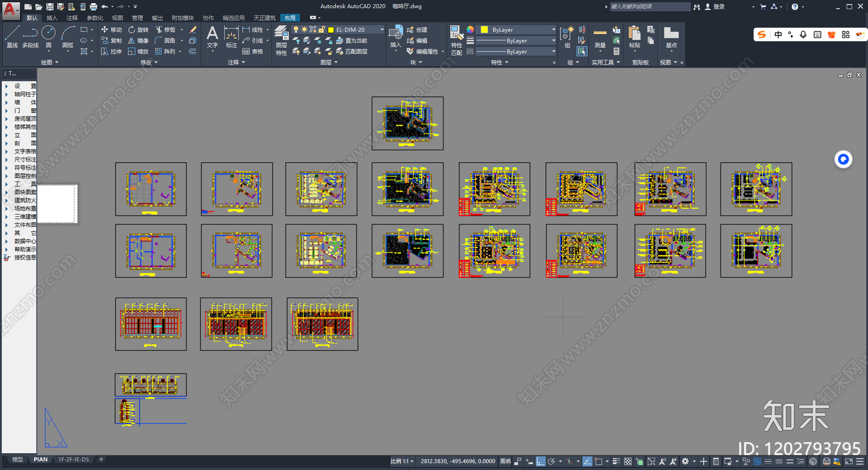Open the 图层特性 layer properties manager

click(281, 40)
